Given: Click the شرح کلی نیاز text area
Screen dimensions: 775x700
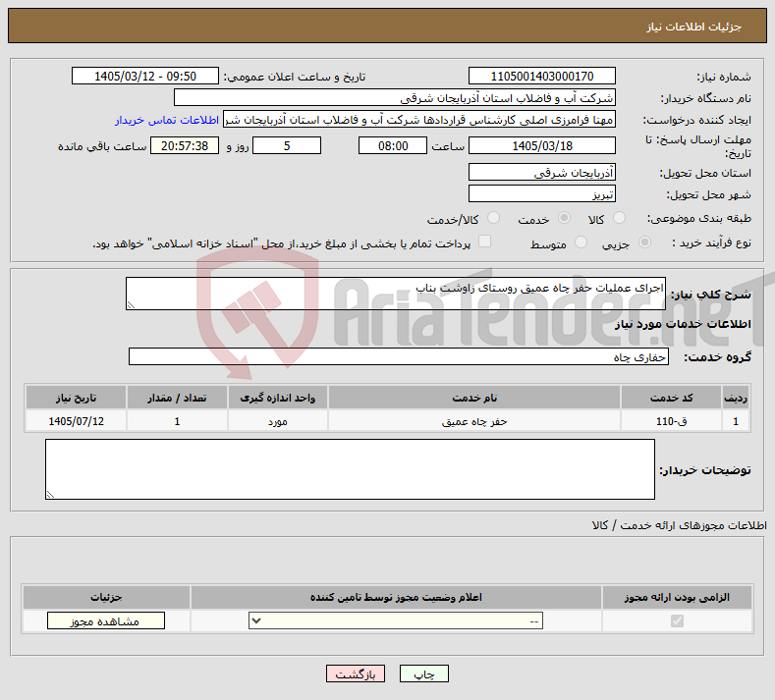Looking at the screenshot, I should click(x=396, y=294).
